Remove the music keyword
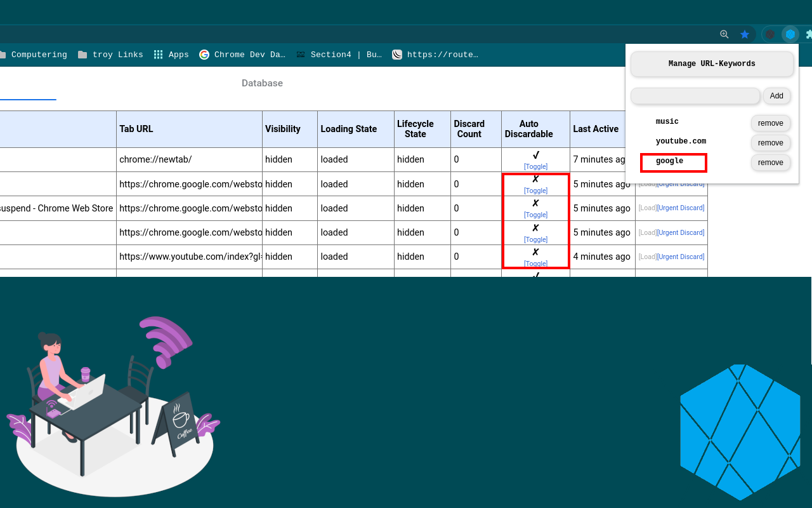 (771, 123)
